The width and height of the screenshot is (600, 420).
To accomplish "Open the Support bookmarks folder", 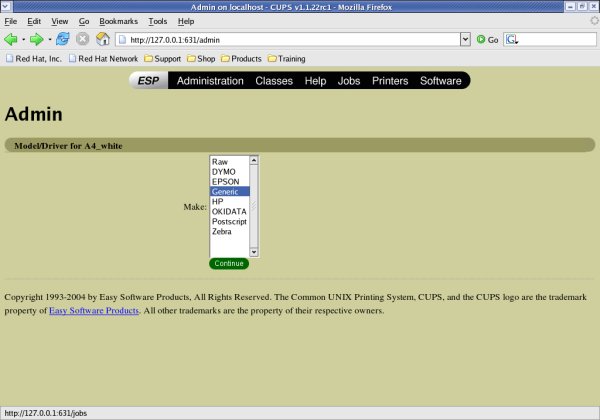I will tap(162, 59).
